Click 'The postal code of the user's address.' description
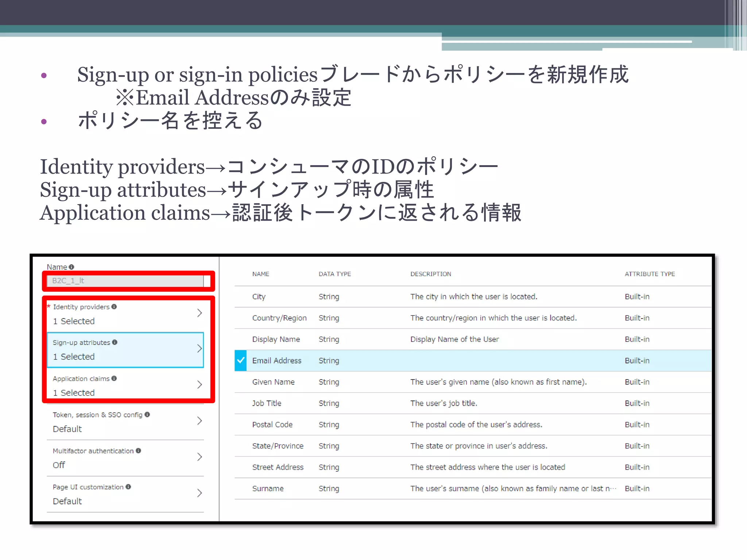Image resolution: width=747 pixels, height=560 pixels. 476,424
